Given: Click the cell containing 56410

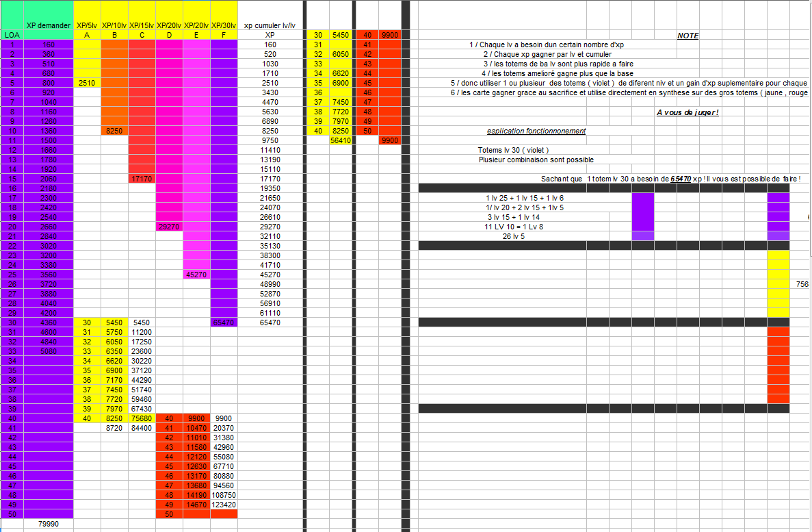Looking at the screenshot, I should coord(340,140).
